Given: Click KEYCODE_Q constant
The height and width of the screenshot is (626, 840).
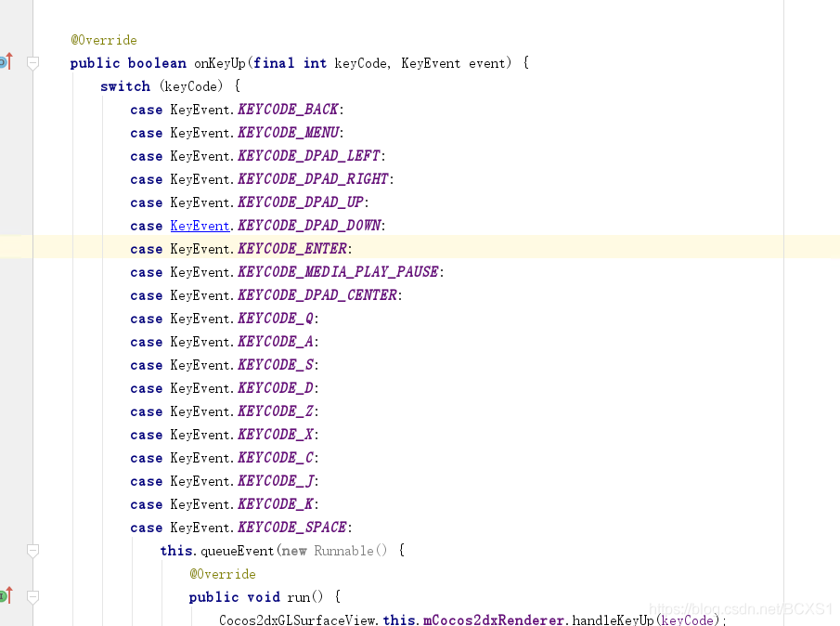Looking at the screenshot, I should 276,319.
